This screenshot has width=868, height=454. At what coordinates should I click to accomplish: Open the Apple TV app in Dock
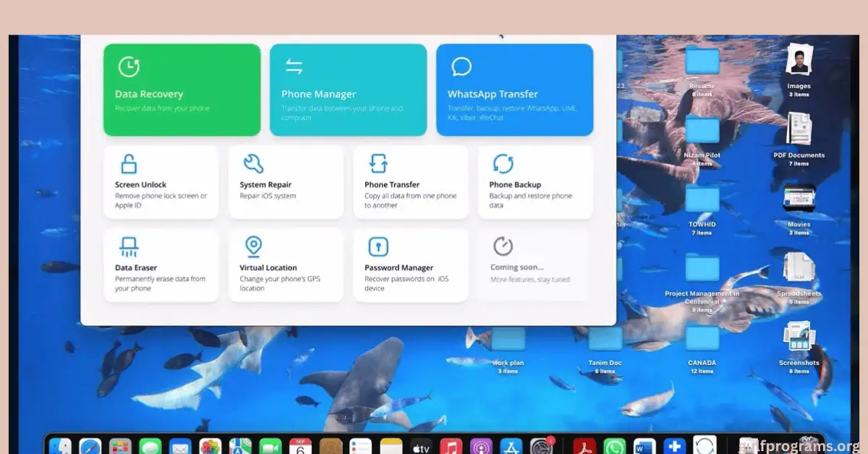(421, 446)
